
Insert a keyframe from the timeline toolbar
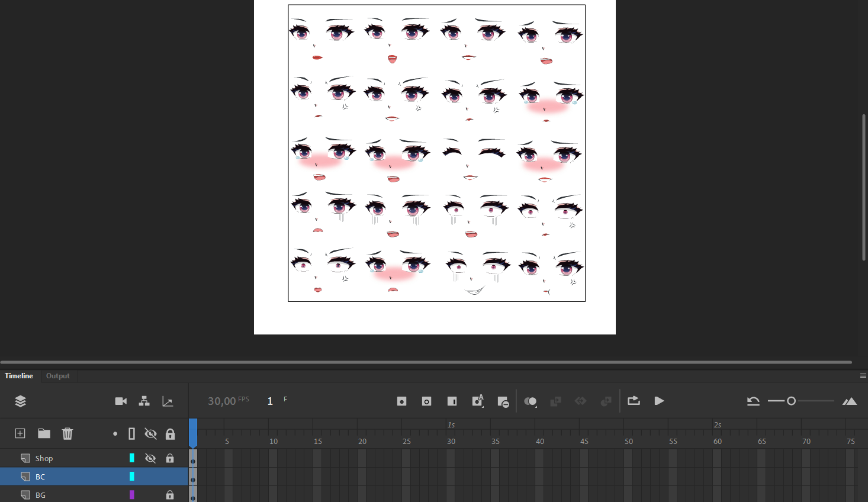401,401
